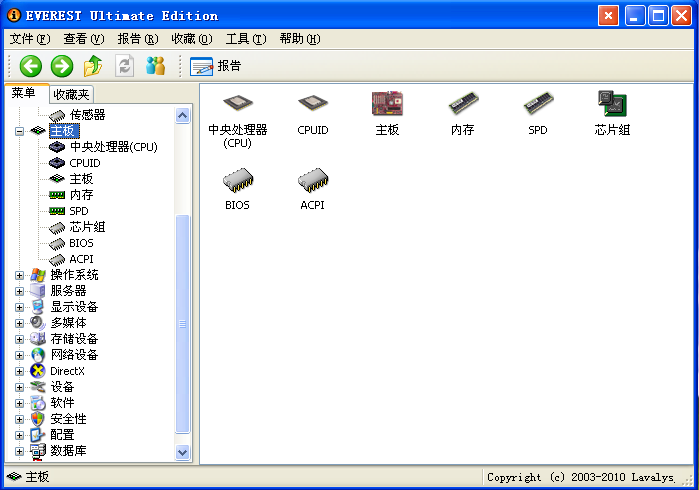
Task: Expand the DirectX tree node
Action: point(19,371)
